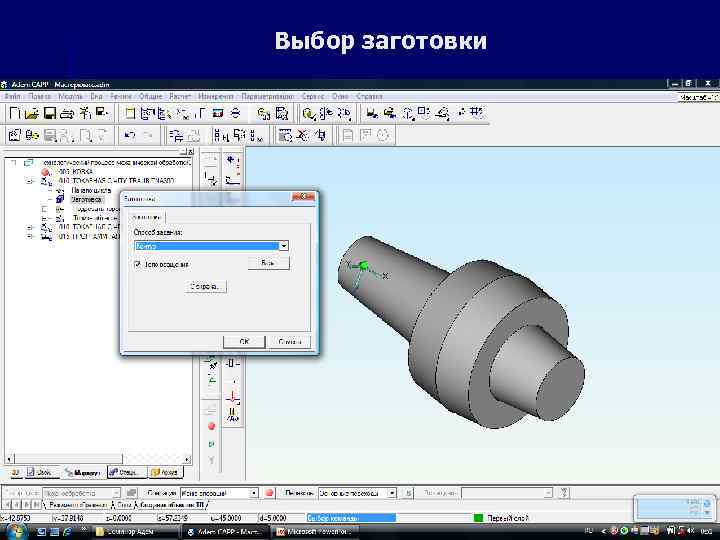Viewport: 720px width, 540px height.
Task: Click the Print toolbar icon
Action: click(x=67, y=113)
